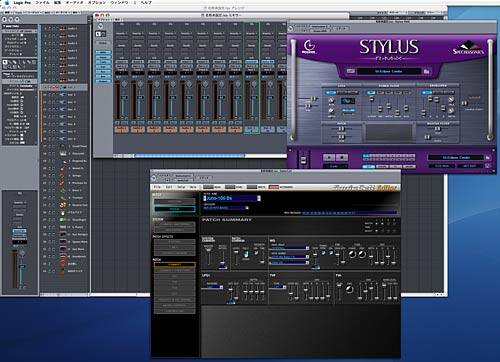Click red indicator button in Fantom toolbar

pyautogui.click(x=273, y=187)
